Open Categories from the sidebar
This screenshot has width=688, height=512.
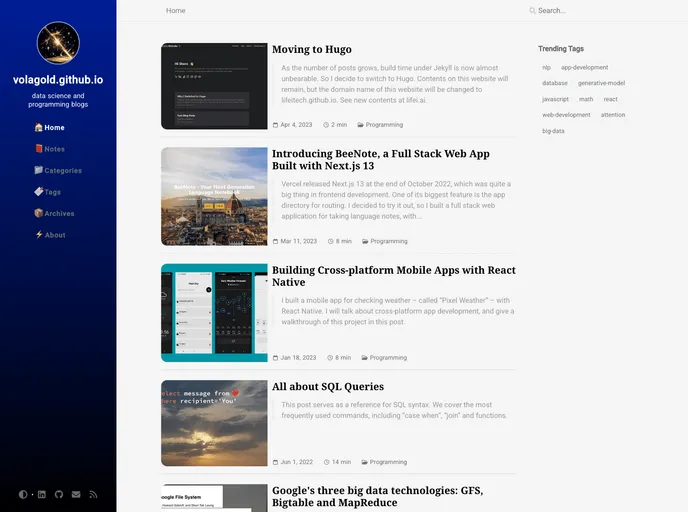[x=57, y=171]
